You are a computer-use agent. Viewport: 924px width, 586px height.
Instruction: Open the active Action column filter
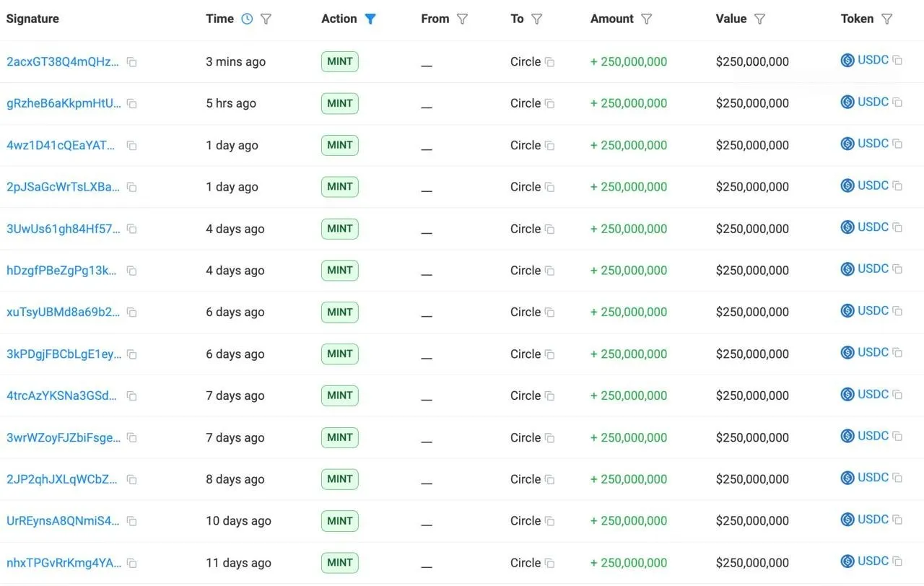pyautogui.click(x=370, y=19)
